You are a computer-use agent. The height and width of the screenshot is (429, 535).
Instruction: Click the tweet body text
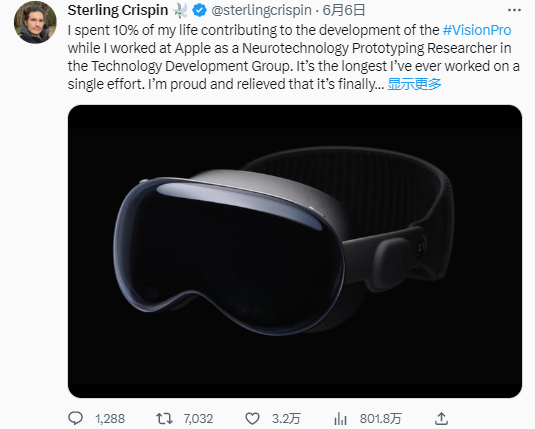293,57
